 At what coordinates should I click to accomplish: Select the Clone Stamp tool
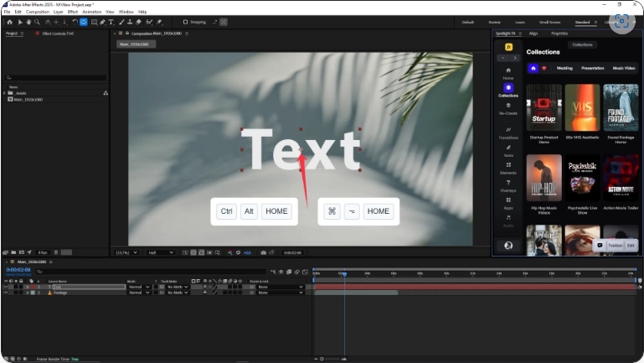pyautogui.click(x=130, y=22)
